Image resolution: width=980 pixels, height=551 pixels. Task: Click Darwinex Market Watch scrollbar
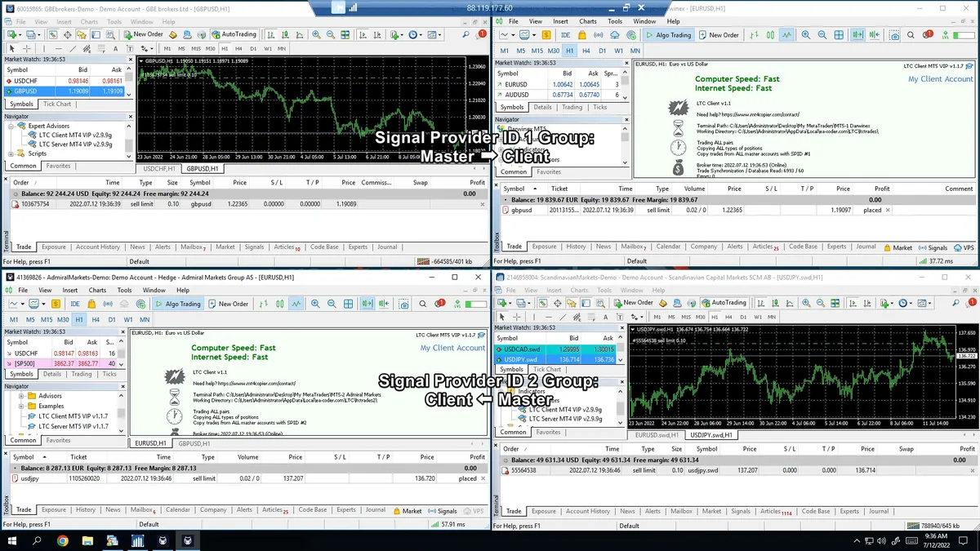626,84
